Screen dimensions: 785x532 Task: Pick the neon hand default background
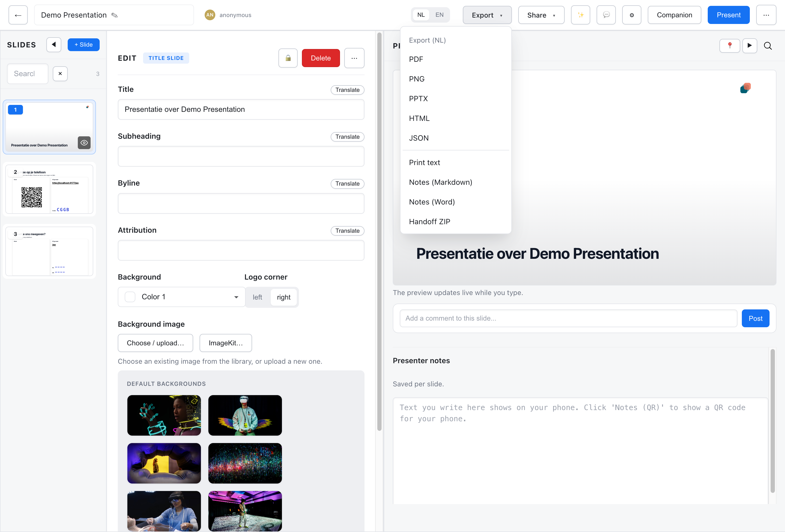pyautogui.click(x=164, y=416)
